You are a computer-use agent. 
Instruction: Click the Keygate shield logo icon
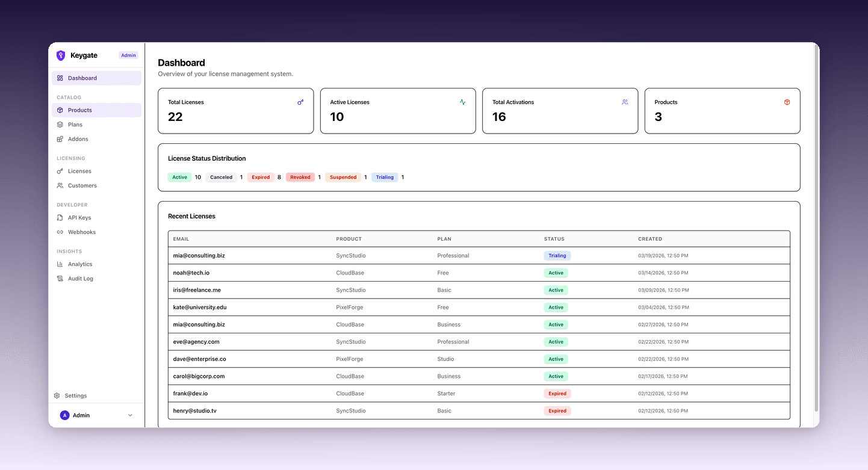point(60,55)
